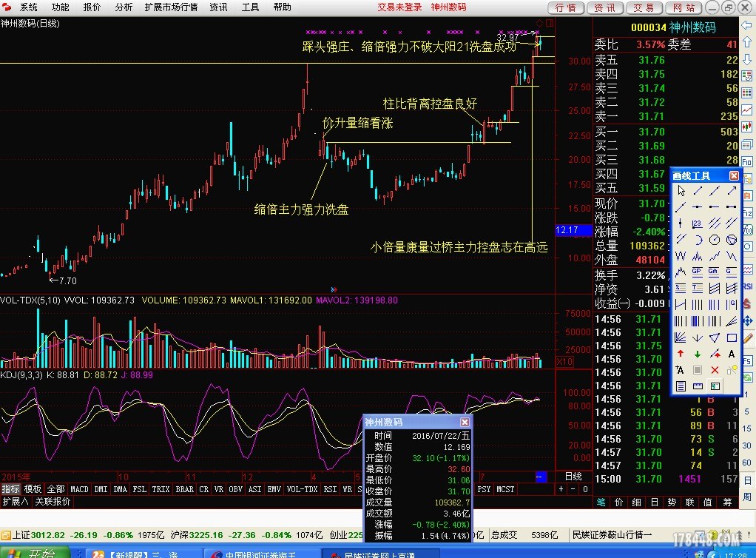This screenshot has width=756, height=558.
Task: Click the 网站 button
Action: tap(684, 7)
